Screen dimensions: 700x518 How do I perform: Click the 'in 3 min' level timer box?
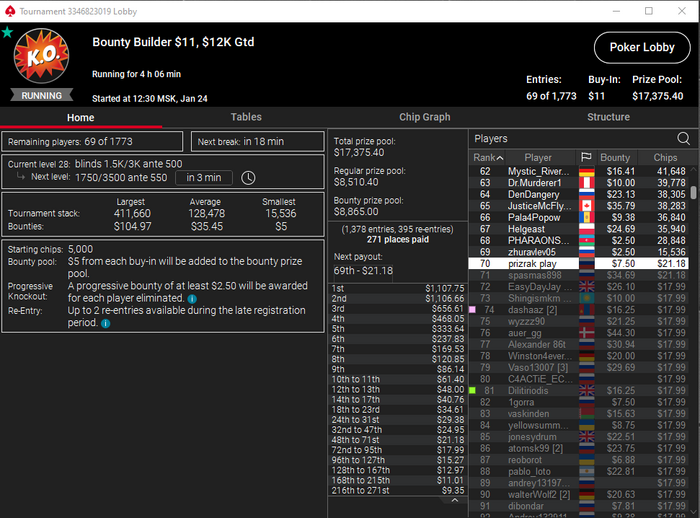(x=204, y=178)
